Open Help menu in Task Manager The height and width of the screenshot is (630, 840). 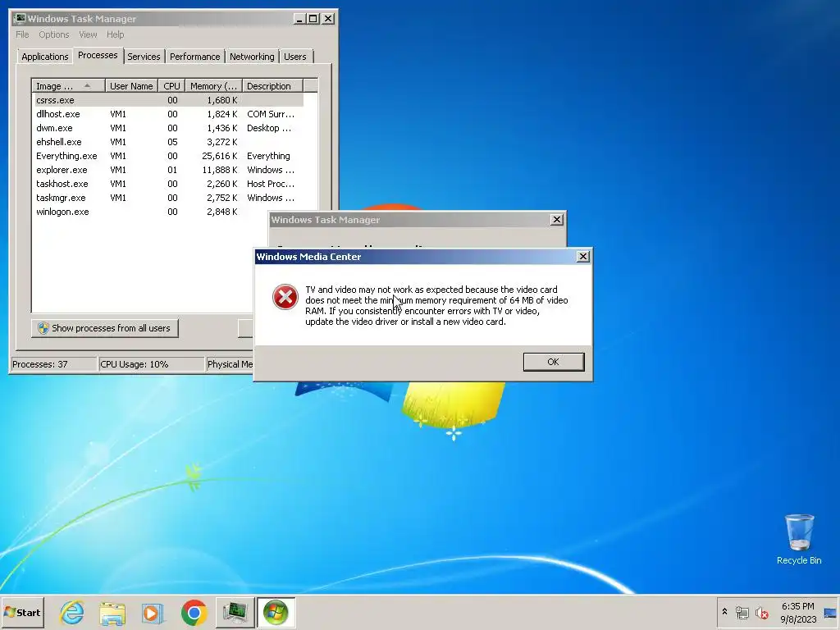point(115,34)
